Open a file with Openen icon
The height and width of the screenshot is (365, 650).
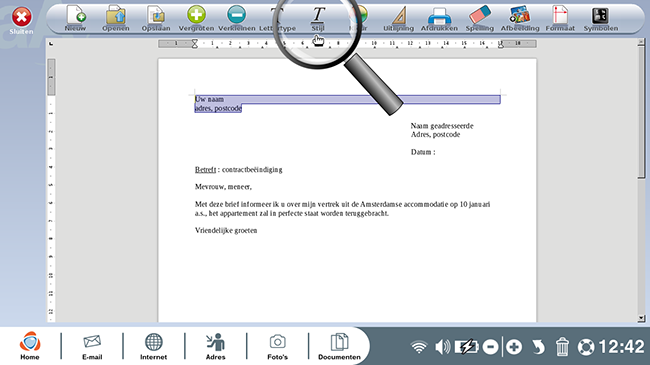click(116, 19)
